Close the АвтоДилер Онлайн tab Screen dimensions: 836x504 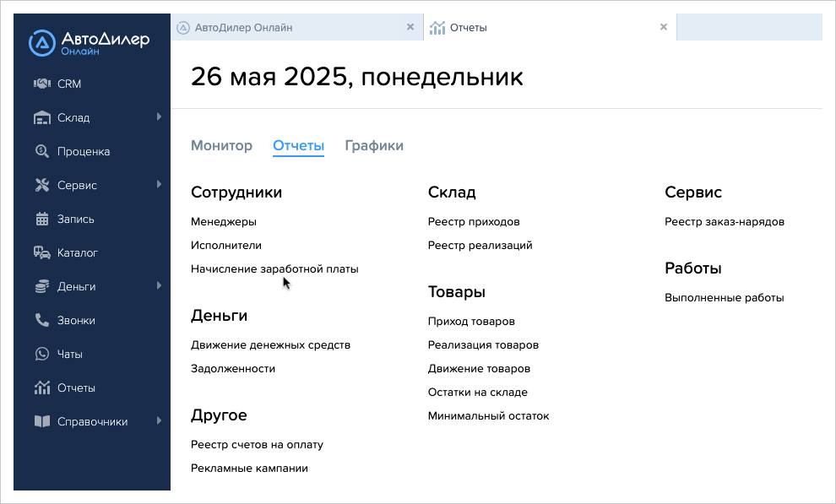tap(410, 27)
